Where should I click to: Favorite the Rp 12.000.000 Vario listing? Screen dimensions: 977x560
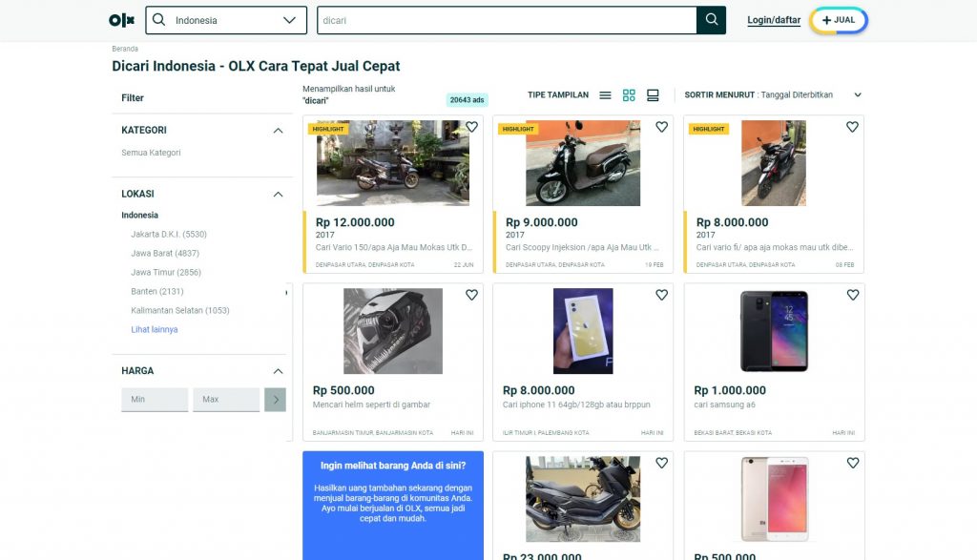471,127
